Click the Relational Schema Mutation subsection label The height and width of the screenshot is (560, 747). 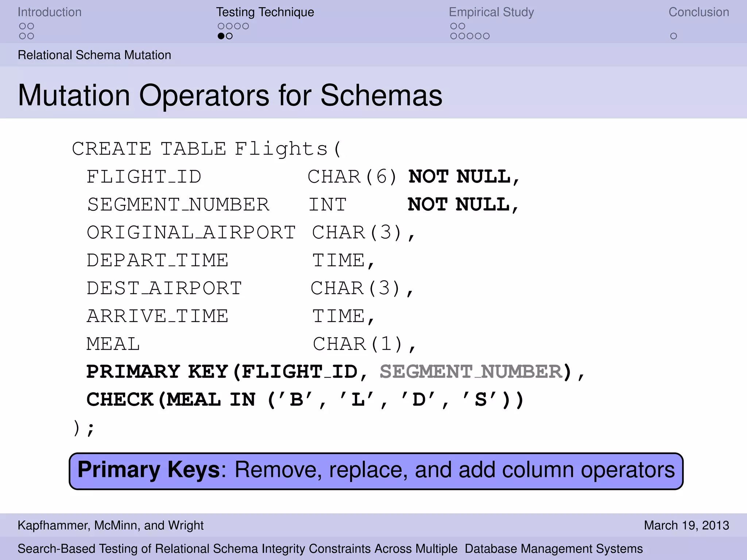tap(94, 55)
